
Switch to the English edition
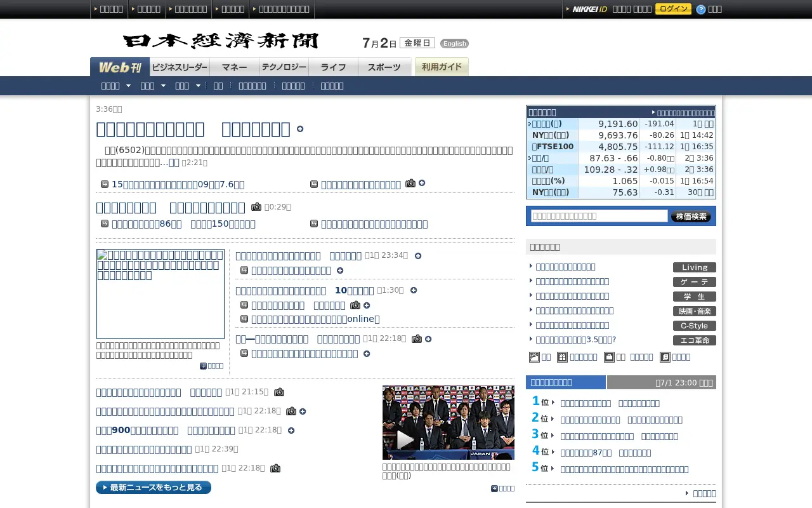click(454, 43)
